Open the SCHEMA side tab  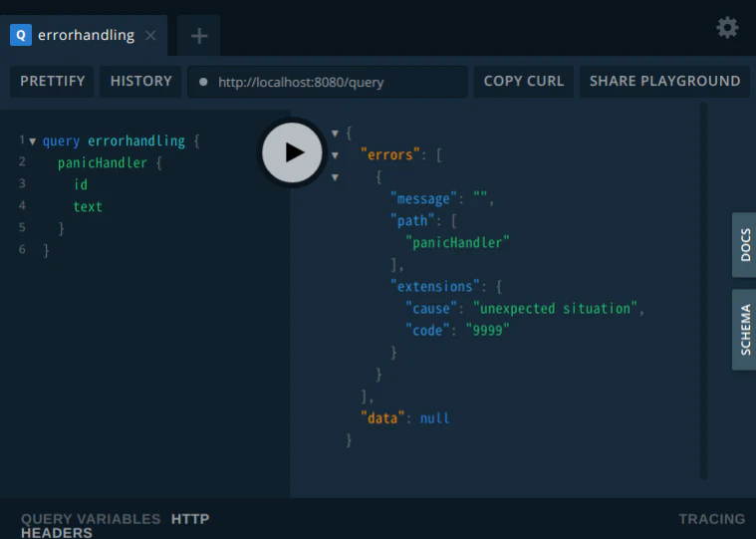point(745,330)
